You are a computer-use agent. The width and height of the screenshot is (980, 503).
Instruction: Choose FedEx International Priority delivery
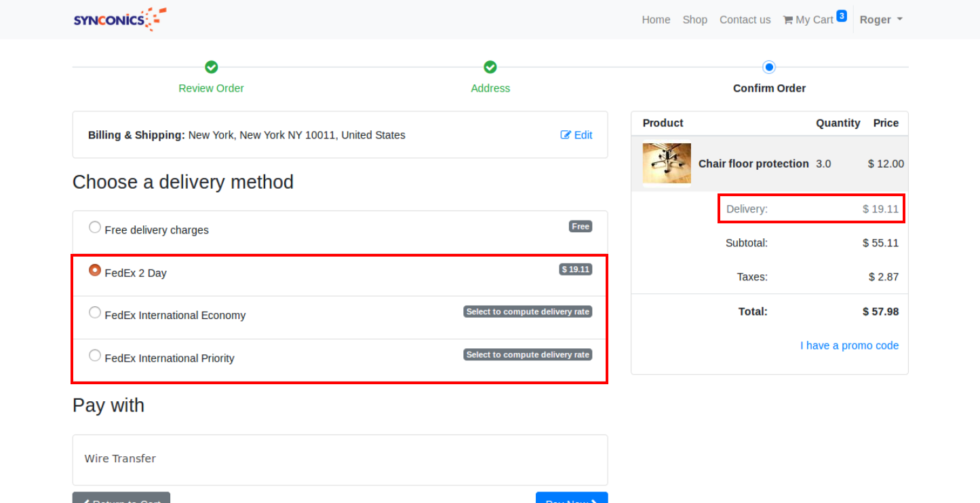point(95,356)
